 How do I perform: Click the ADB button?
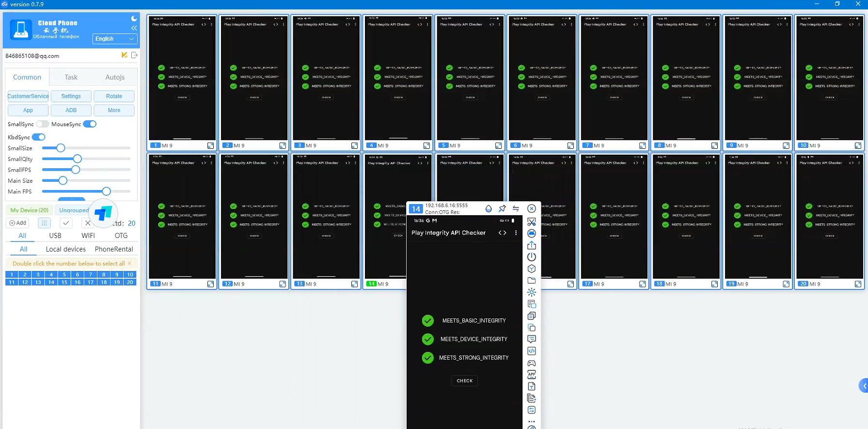point(71,110)
